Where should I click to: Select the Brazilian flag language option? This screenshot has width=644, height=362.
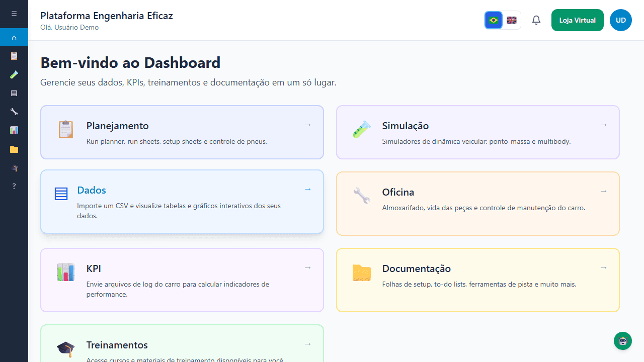click(x=493, y=20)
